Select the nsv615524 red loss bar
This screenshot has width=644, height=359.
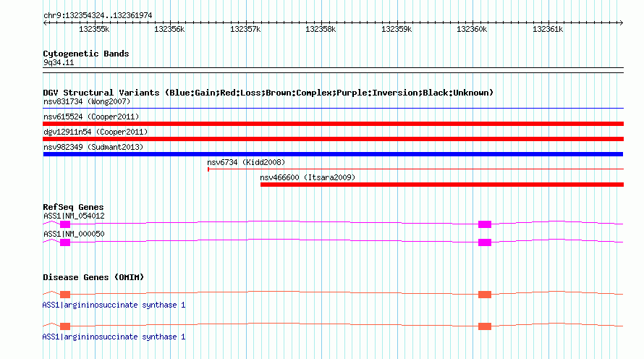coord(333,124)
